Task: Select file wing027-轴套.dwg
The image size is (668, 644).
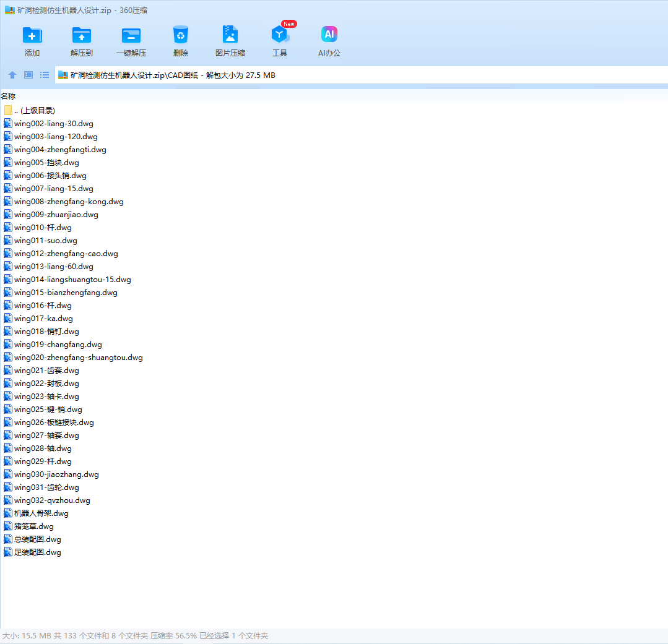Action: 41,436
